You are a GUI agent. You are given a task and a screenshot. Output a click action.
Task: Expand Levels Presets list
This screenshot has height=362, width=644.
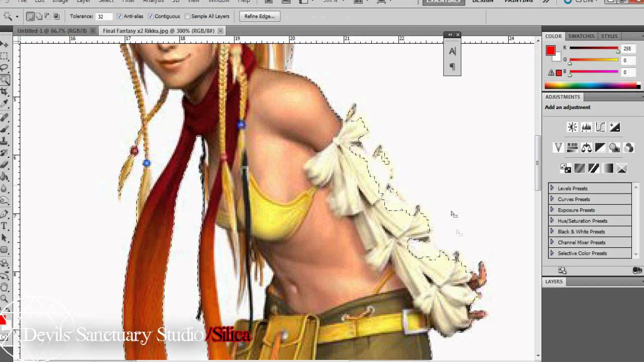tap(552, 188)
